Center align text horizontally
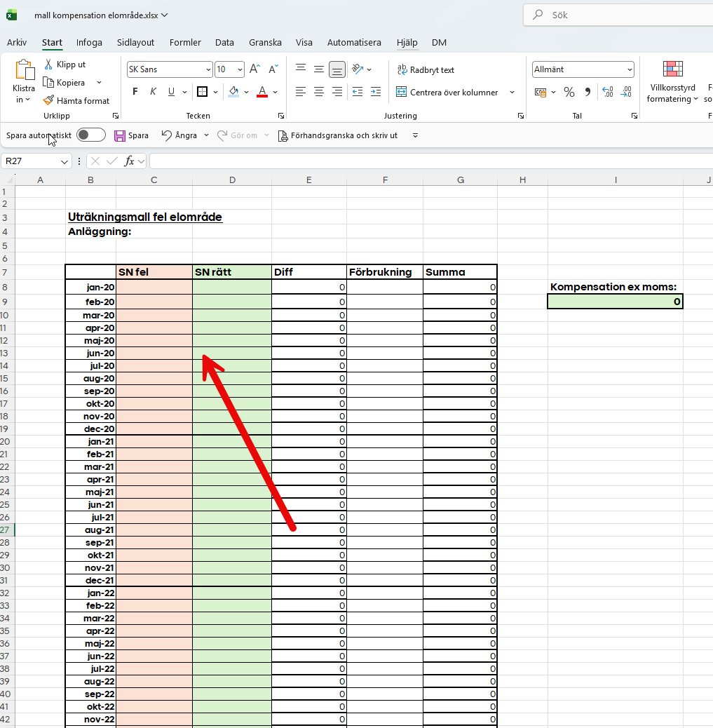The width and height of the screenshot is (713, 728). [319, 92]
